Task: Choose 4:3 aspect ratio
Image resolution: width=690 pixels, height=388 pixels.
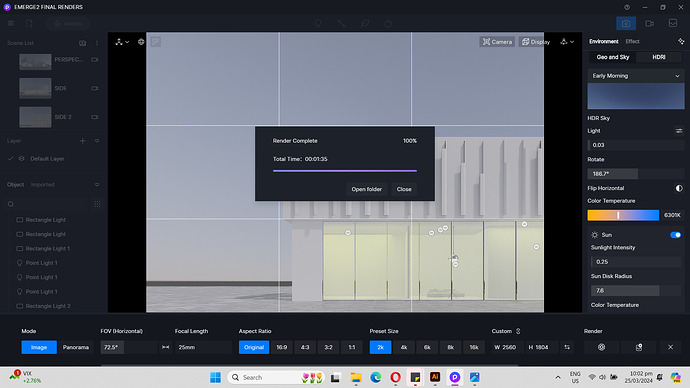Action: [305, 347]
